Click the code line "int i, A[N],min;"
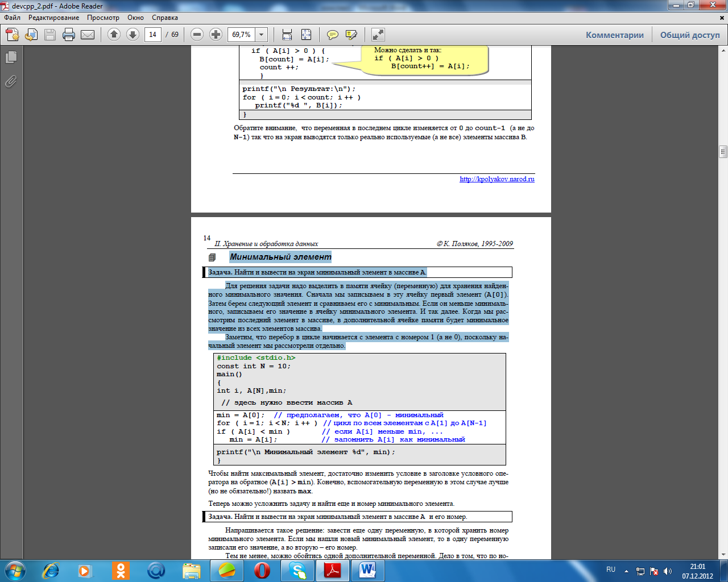 pos(251,390)
